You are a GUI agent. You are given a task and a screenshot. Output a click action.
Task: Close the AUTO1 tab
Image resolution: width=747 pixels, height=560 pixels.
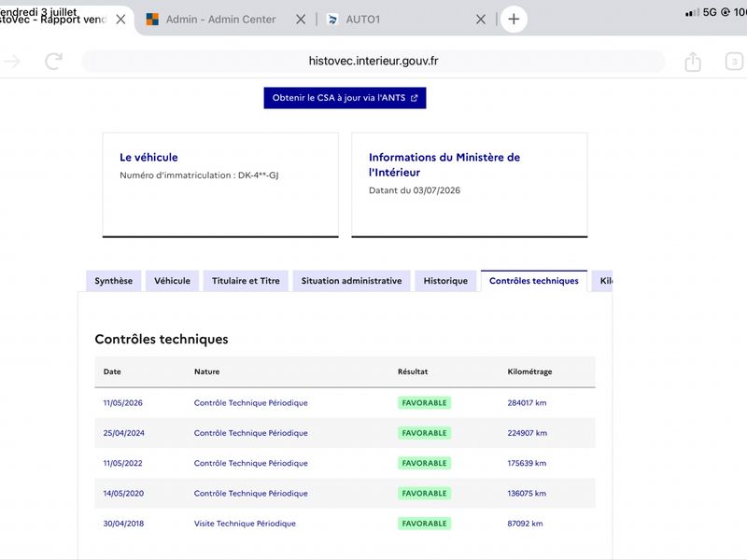(x=481, y=20)
